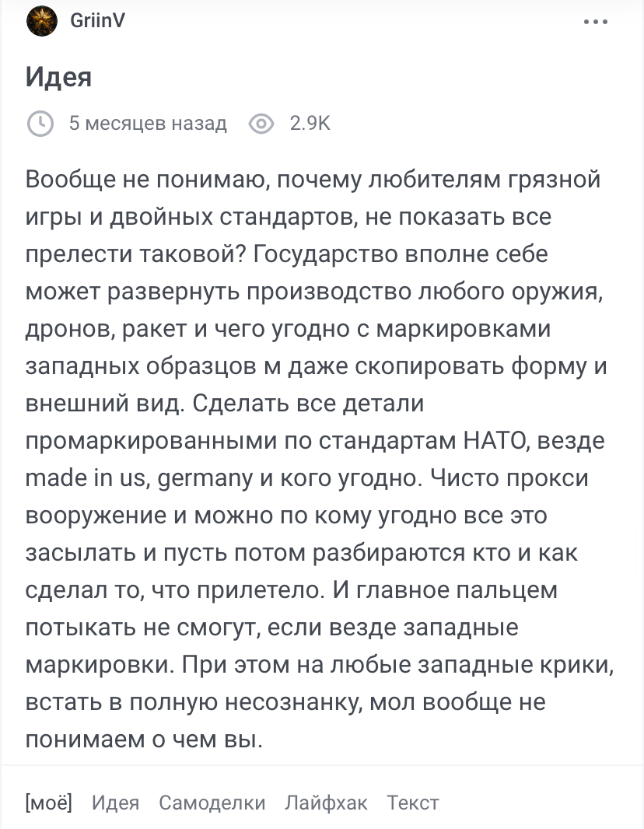Click the "5 месяцев назад" timestamp
644x829 pixels.
click(148, 124)
